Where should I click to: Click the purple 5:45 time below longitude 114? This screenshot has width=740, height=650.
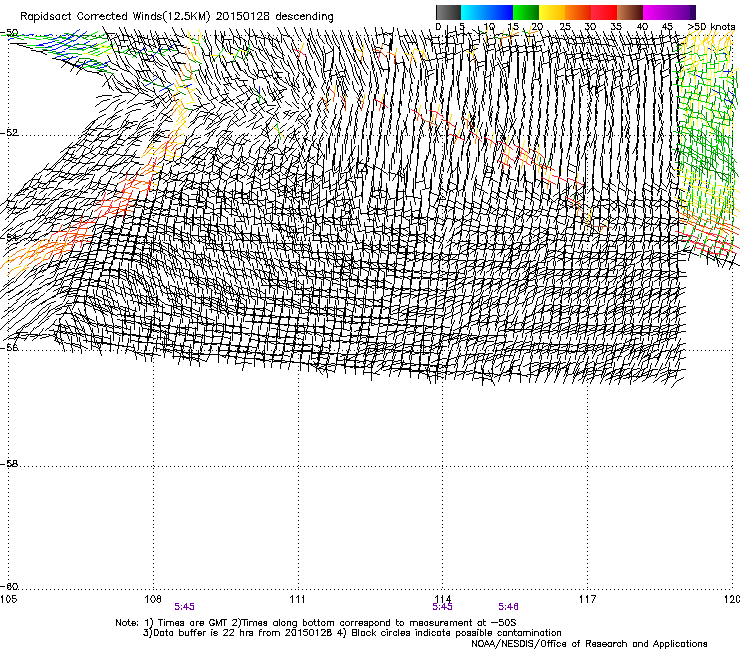click(x=443, y=607)
